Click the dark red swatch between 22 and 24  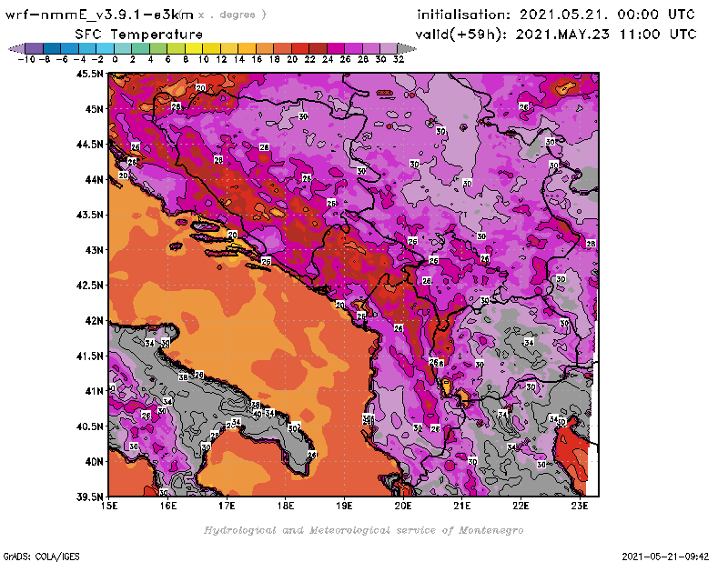point(318,48)
